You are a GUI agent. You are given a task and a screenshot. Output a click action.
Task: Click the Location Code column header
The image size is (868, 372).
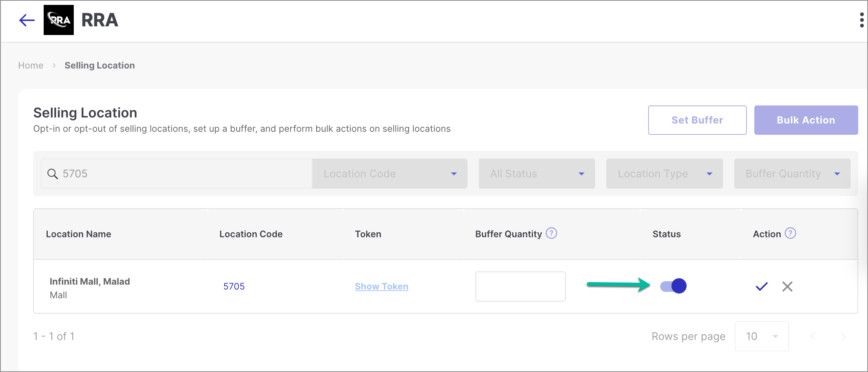point(251,234)
